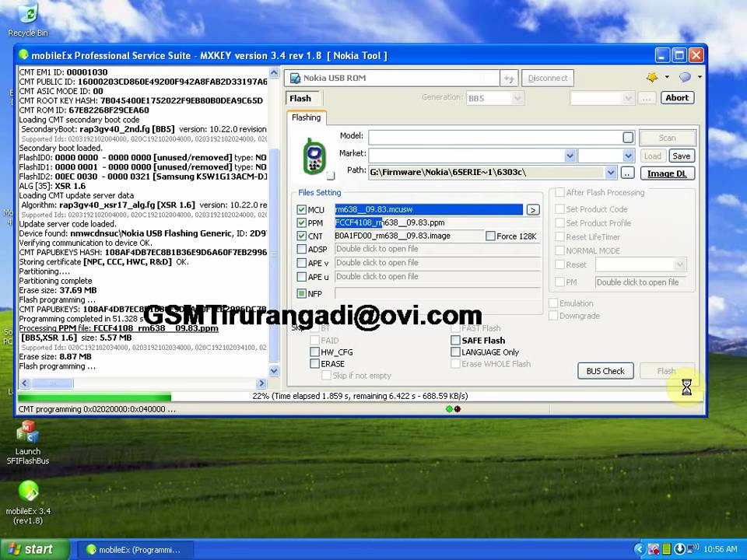747x560 pixels.
Task: Click the green phone model image
Action: pyautogui.click(x=314, y=156)
